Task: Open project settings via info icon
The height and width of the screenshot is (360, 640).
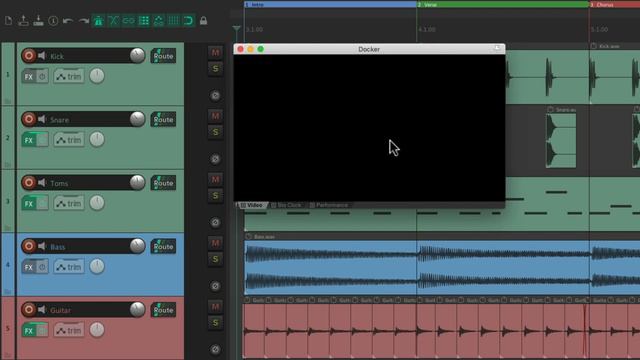Action: click(x=53, y=20)
